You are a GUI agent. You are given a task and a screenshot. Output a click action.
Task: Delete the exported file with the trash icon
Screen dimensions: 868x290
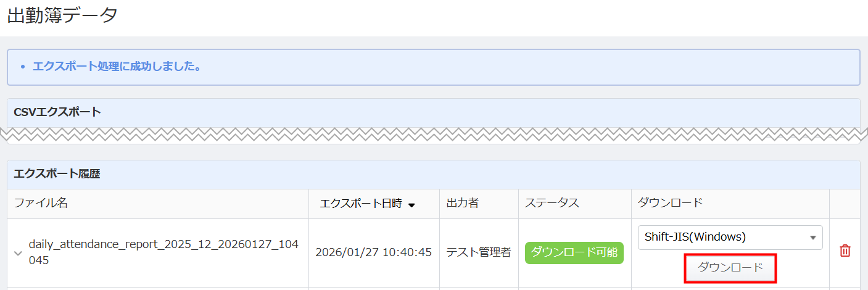tap(845, 251)
